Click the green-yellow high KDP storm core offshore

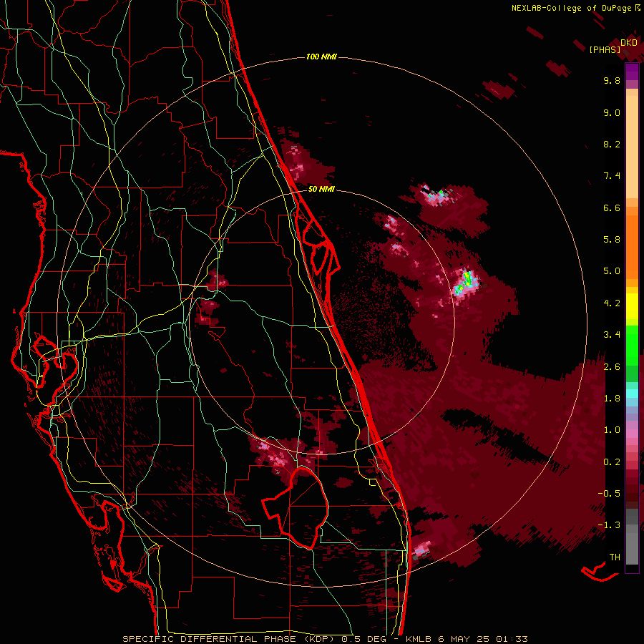[467, 281]
